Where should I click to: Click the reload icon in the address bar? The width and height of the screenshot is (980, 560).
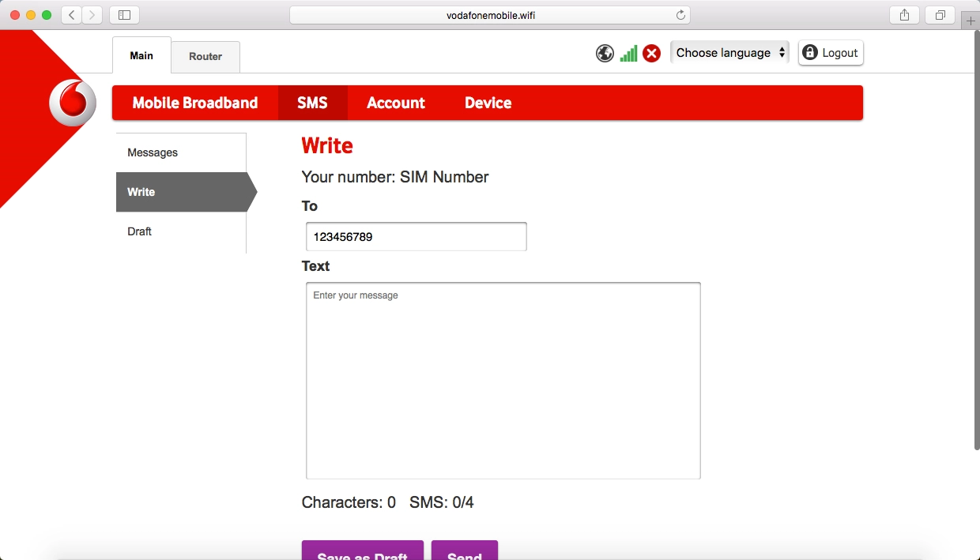[x=680, y=14]
